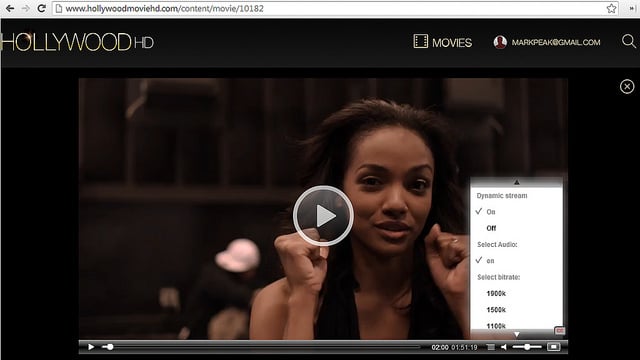Toggle fullscreen mode icon
Viewport: 640px width, 360px height.
553,347
